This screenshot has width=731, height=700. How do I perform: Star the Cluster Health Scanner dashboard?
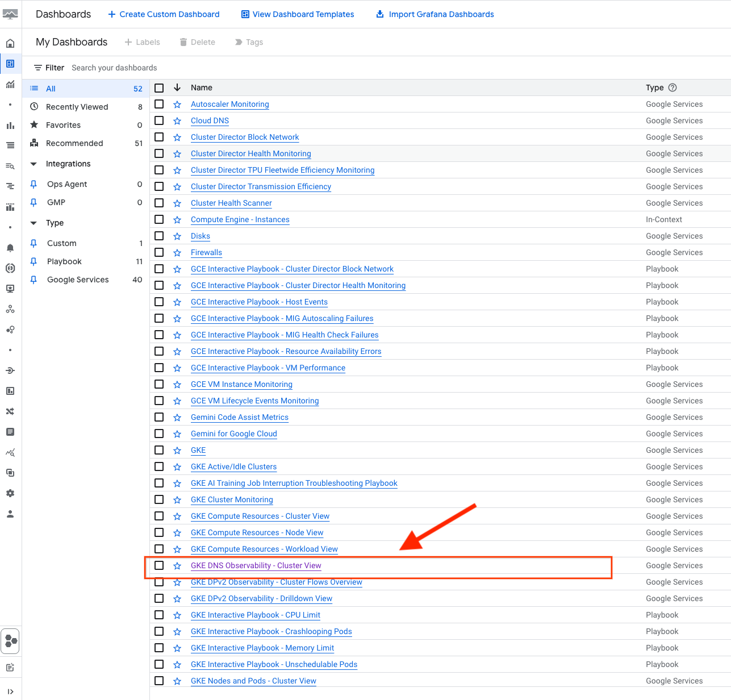pyautogui.click(x=177, y=203)
